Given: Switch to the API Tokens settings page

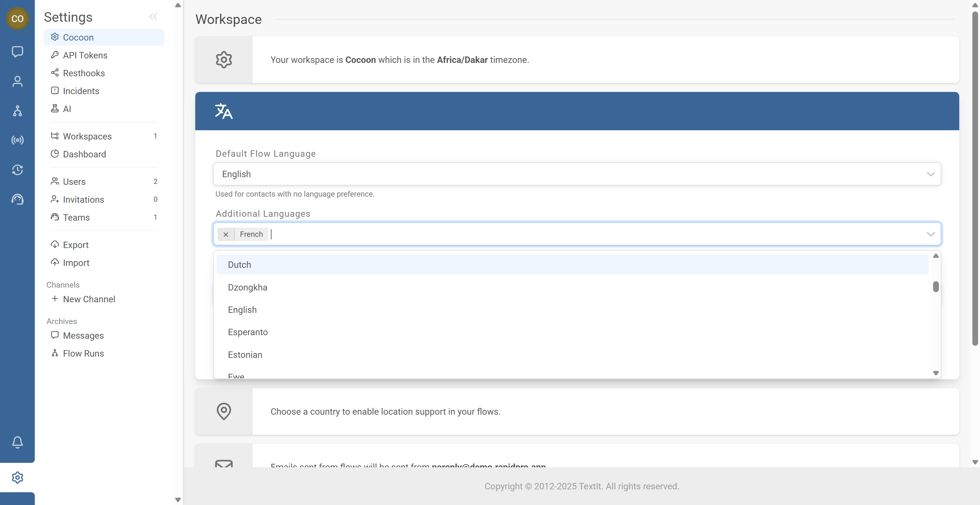Looking at the screenshot, I should pos(85,55).
